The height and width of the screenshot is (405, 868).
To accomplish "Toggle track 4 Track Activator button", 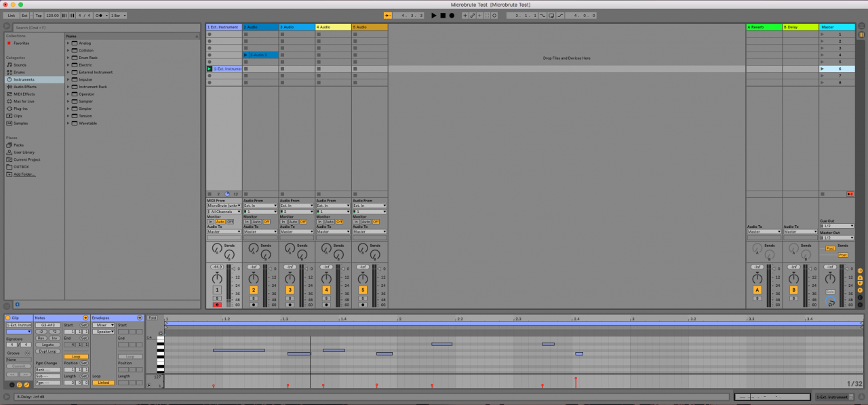I will pos(327,290).
